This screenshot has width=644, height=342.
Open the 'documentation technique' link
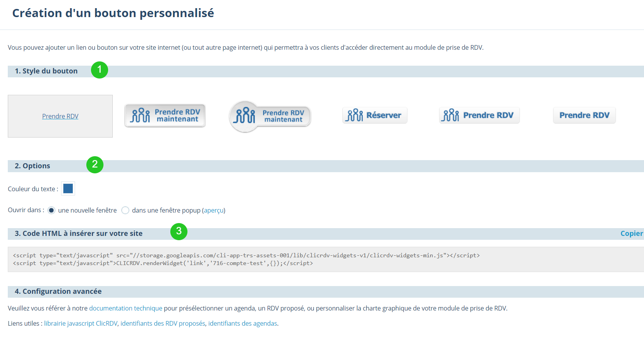tap(126, 308)
